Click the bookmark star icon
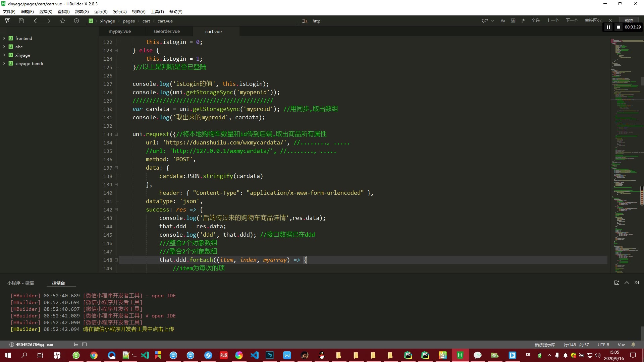Image resolution: width=644 pixels, height=362 pixels. click(x=62, y=21)
